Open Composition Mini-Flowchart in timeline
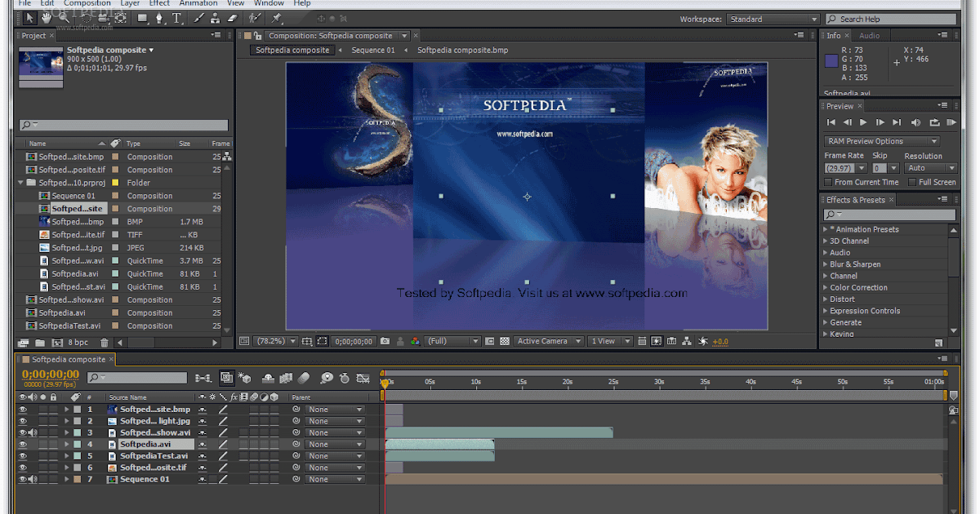Image resolution: width=980 pixels, height=514 pixels. pos(203,378)
